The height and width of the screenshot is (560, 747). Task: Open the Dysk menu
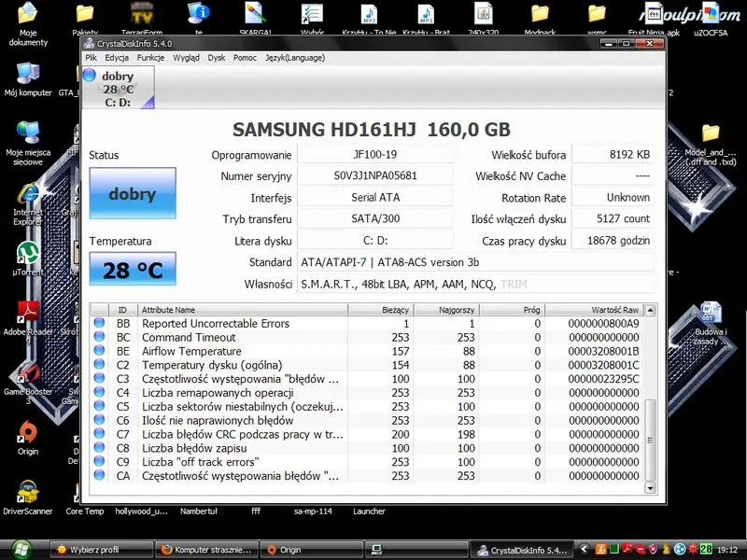(x=217, y=58)
